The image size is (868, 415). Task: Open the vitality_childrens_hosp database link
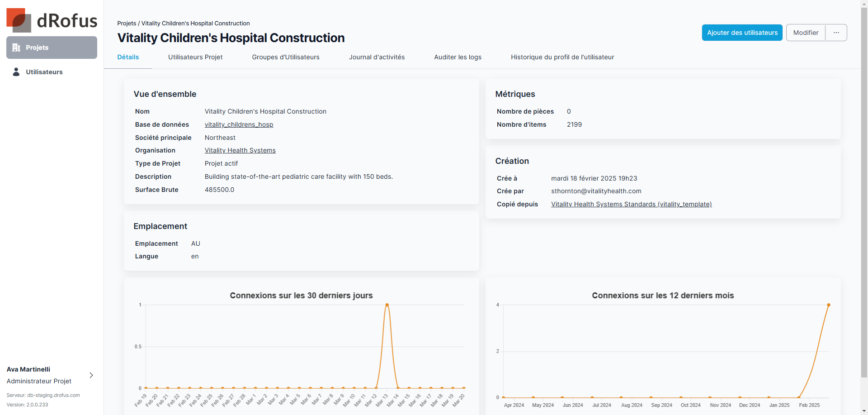(239, 124)
